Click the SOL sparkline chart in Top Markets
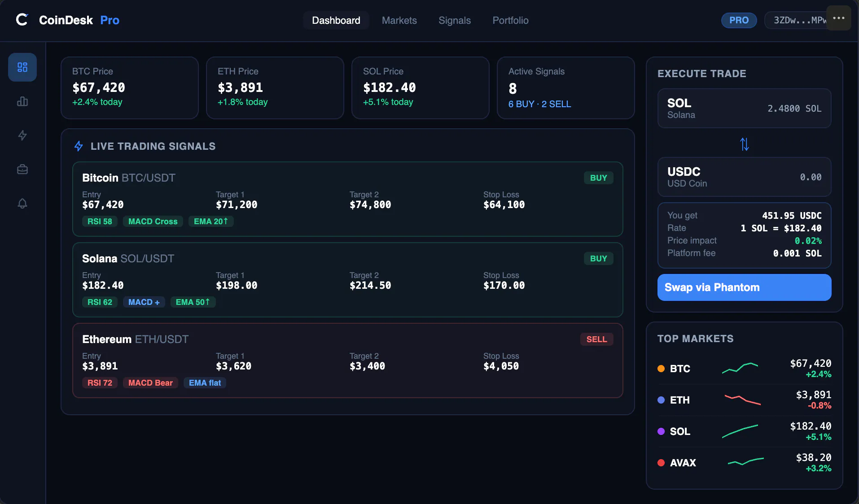The image size is (859, 504). tap(740, 431)
